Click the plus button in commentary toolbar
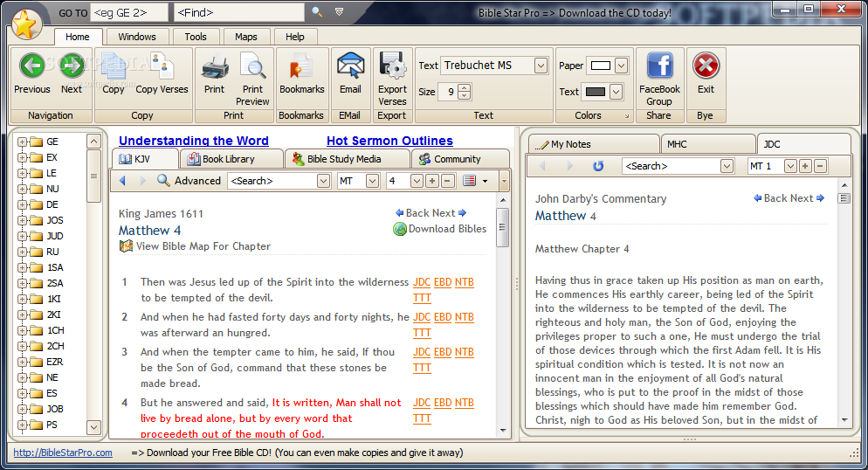The width and height of the screenshot is (868, 470). point(805,166)
